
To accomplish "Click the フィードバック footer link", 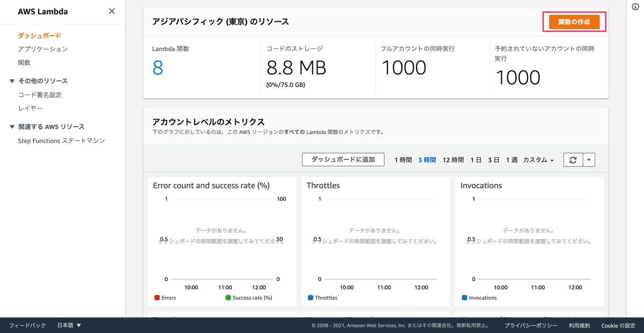I will point(27,325).
